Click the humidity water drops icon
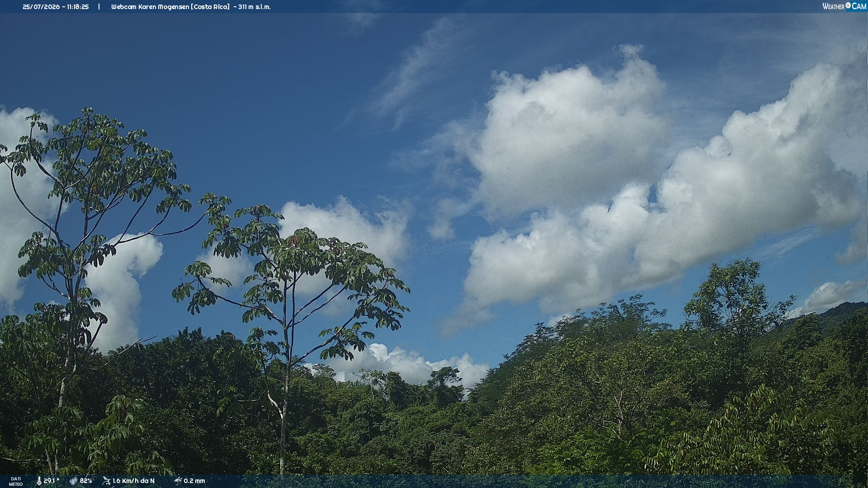868x488 pixels. tap(73, 481)
